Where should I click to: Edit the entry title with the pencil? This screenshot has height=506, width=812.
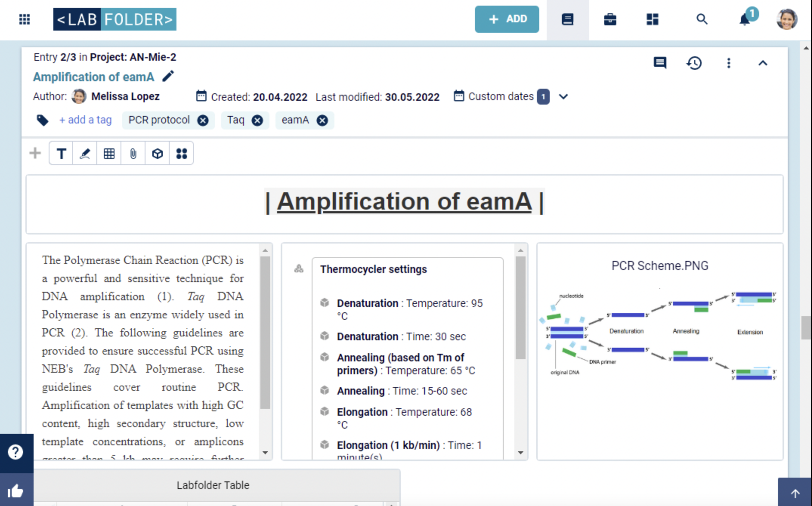point(168,76)
